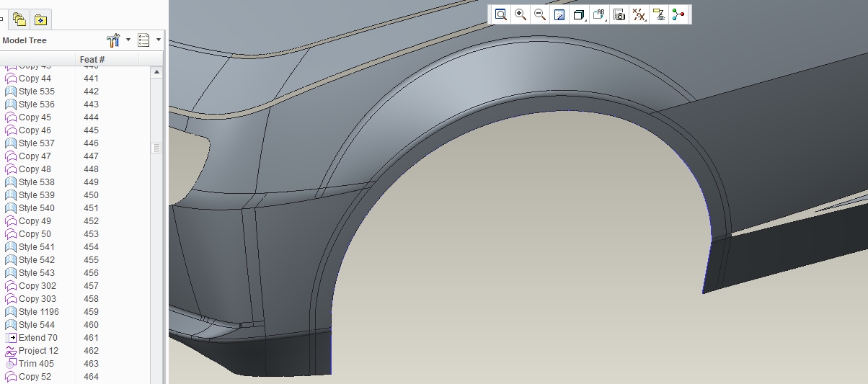Image resolution: width=868 pixels, height=384 pixels.
Task: Open the Saved Orientations dropdown
Action: (600, 14)
